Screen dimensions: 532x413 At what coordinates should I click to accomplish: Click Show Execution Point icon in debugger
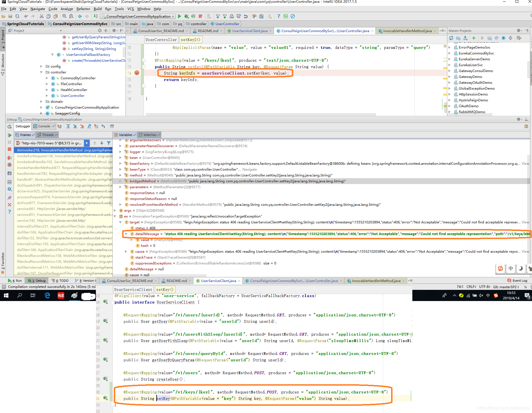tap(60, 126)
